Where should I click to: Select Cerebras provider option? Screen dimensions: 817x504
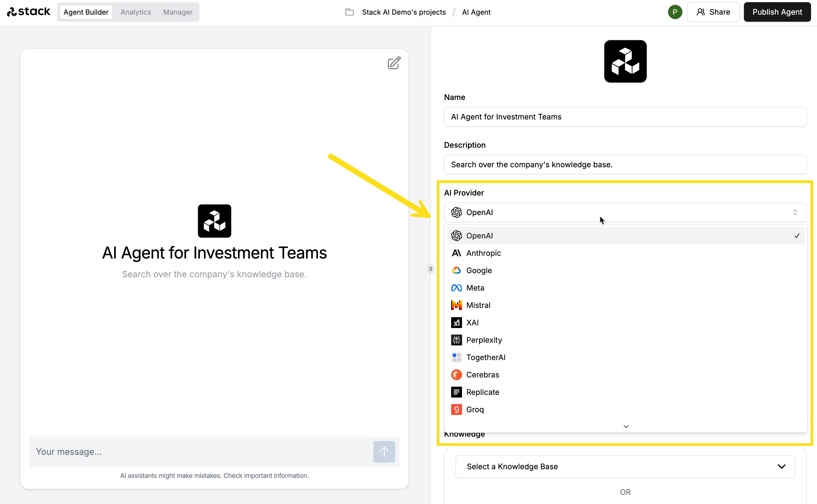point(625,375)
